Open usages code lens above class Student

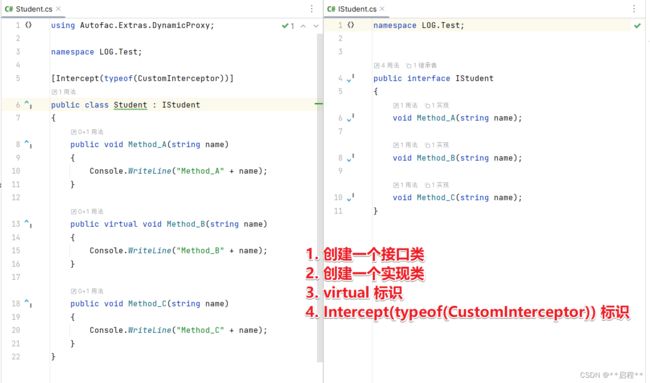(64, 92)
